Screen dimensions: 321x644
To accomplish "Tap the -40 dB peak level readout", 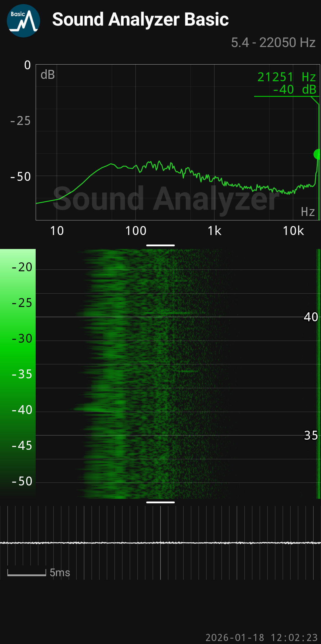I will point(294,90).
